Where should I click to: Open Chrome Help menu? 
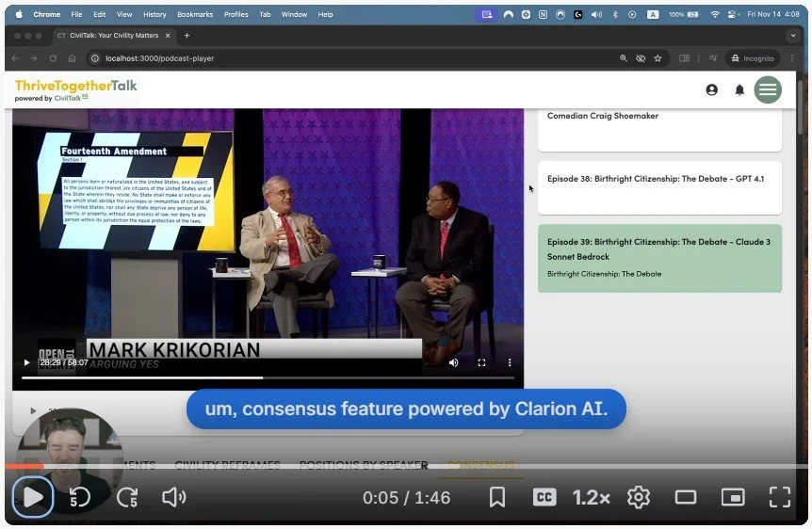(x=325, y=14)
